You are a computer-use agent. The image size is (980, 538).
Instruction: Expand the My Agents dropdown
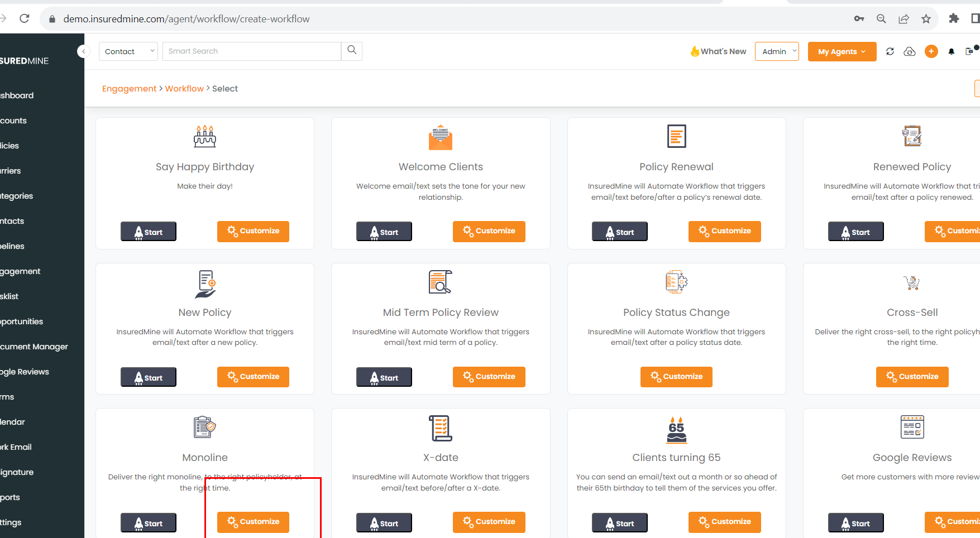pos(842,51)
